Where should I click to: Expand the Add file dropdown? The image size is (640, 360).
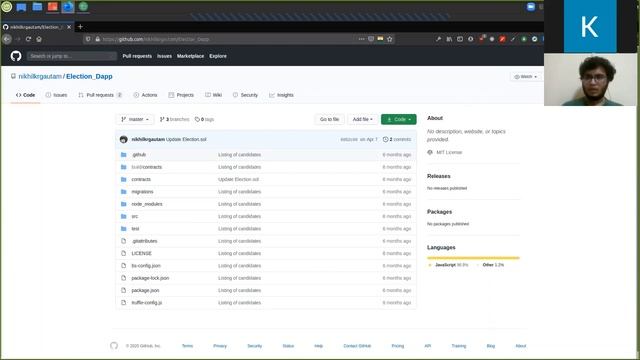click(x=362, y=120)
